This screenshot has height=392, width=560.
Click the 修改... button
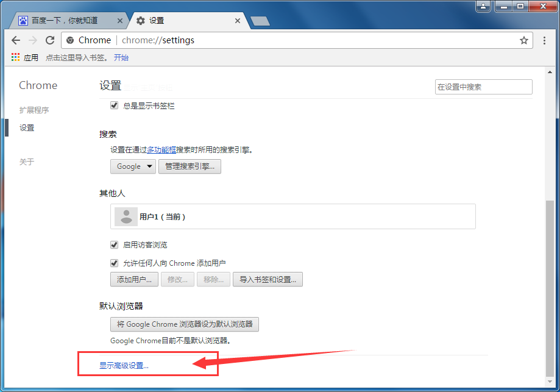pyautogui.click(x=177, y=279)
